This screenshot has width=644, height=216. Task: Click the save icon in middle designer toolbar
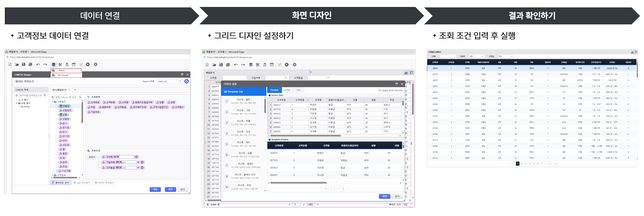coord(221,64)
